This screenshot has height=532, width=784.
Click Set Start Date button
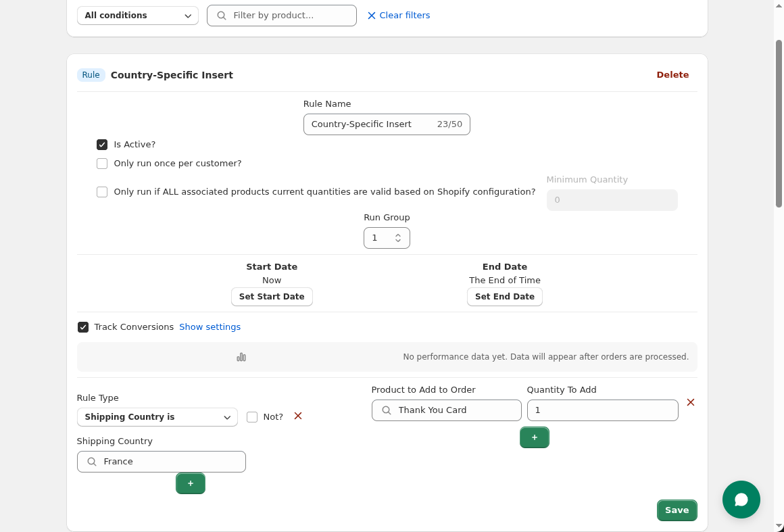(272, 297)
